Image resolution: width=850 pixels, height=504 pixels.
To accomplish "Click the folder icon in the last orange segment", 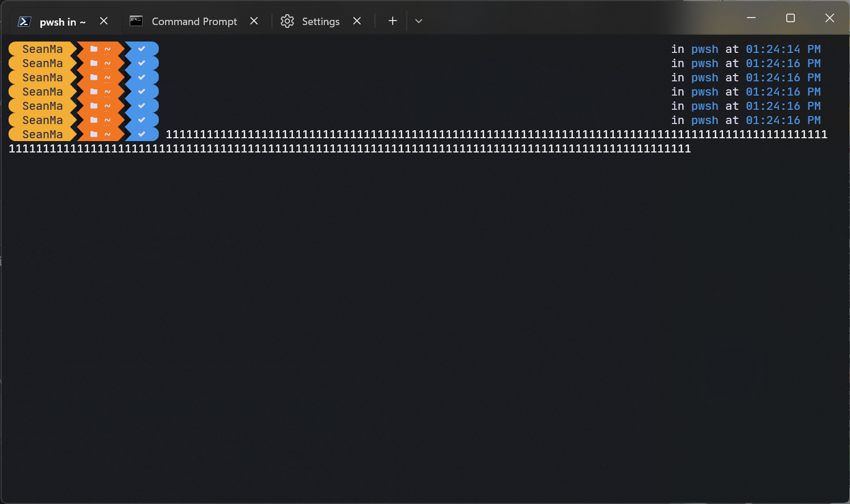I will (94, 134).
